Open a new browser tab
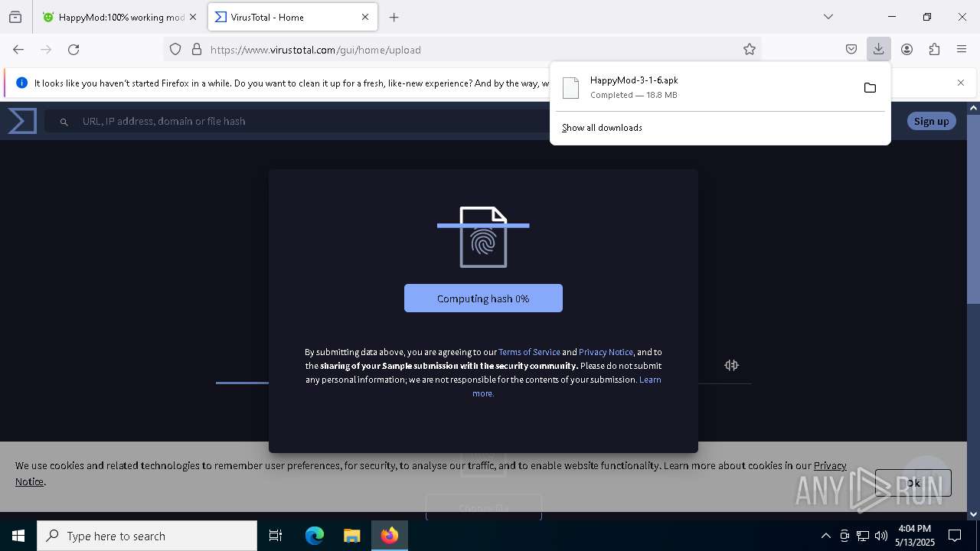This screenshot has width=980, height=551. tap(394, 17)
